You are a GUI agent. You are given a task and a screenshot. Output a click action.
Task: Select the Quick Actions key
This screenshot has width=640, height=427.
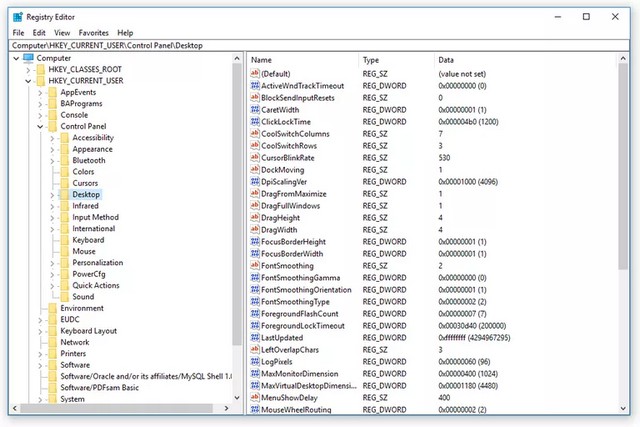[96, 285]
